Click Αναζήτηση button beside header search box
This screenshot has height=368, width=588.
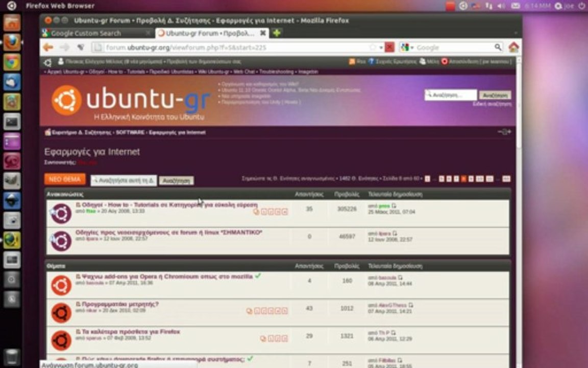pos(495,96)
